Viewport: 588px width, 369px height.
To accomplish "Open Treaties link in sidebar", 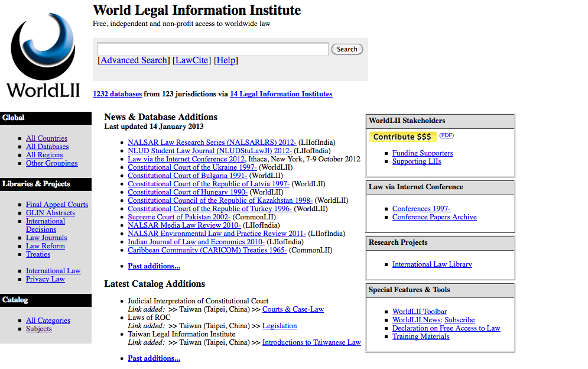I will click(x=38, y=254).
